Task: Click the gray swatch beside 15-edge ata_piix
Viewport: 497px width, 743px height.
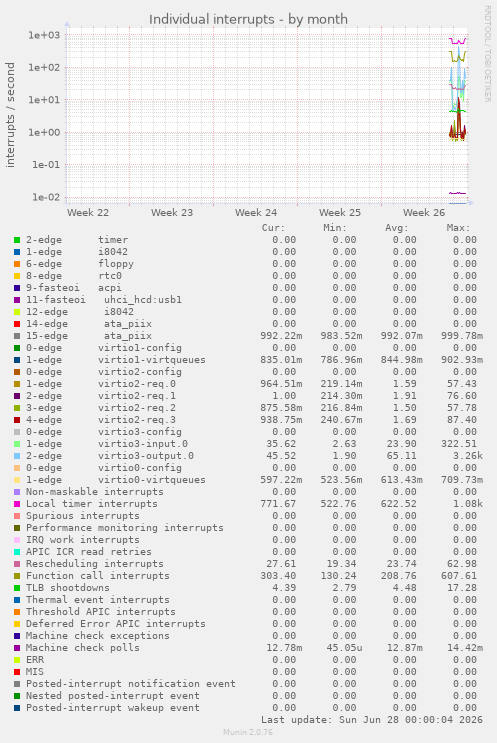Action: [x=17, y=336]
